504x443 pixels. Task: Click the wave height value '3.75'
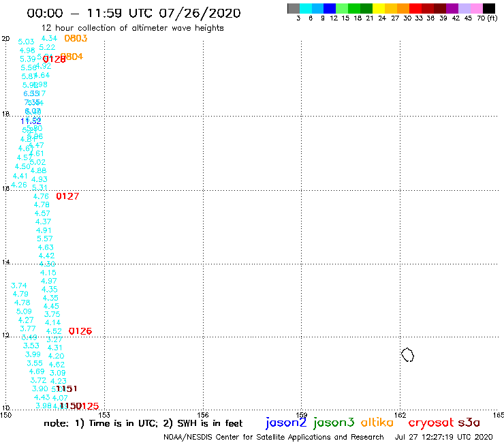coord(52,314)
